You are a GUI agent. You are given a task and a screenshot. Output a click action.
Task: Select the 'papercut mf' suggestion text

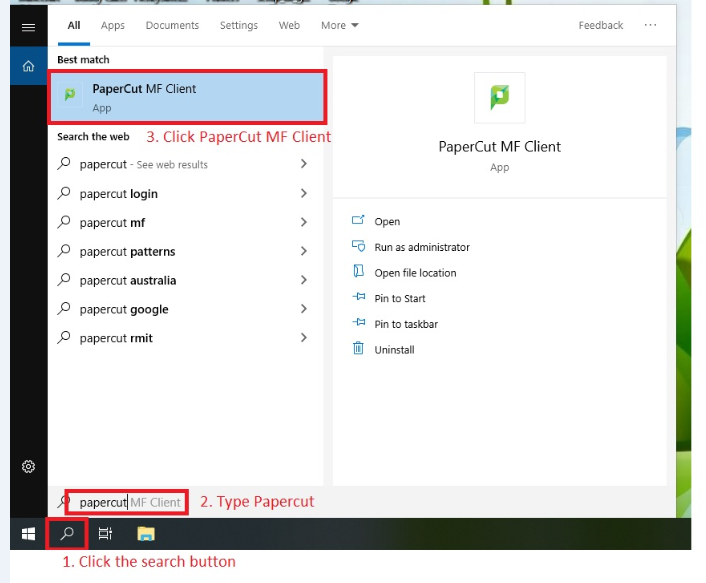pyautogui.click(x=112, y=223)
